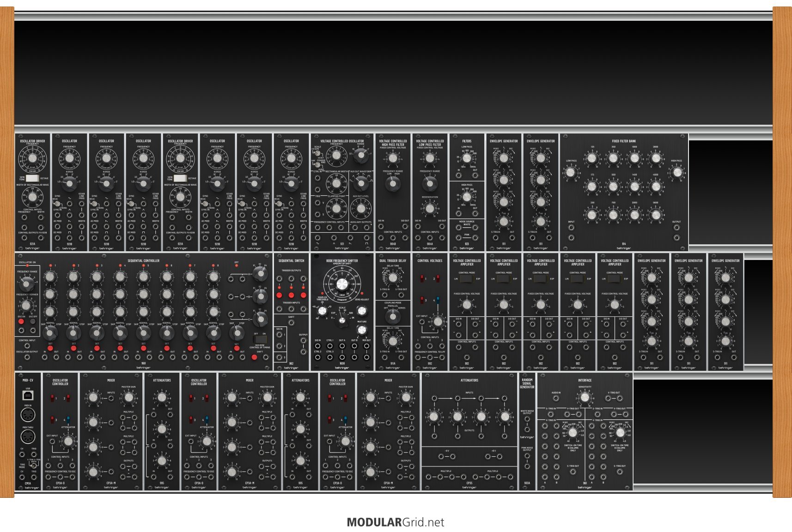Click OSC ON button on Sequential Controller
Viewport: 792px width, 532px height.
click(21, 321)
